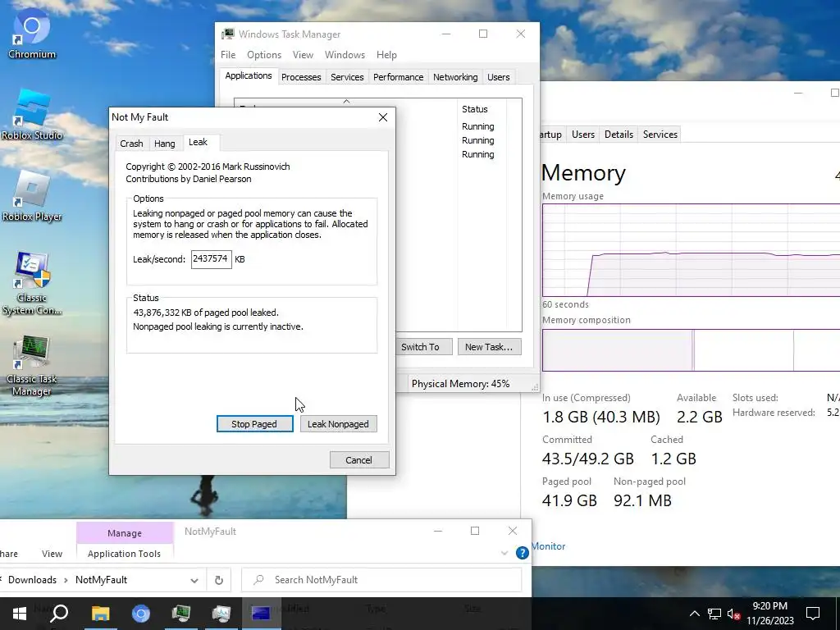This screenshot has width=840, height=630.
Task: Select Downloads in the address breadcrumb
Action: (32, 580)
